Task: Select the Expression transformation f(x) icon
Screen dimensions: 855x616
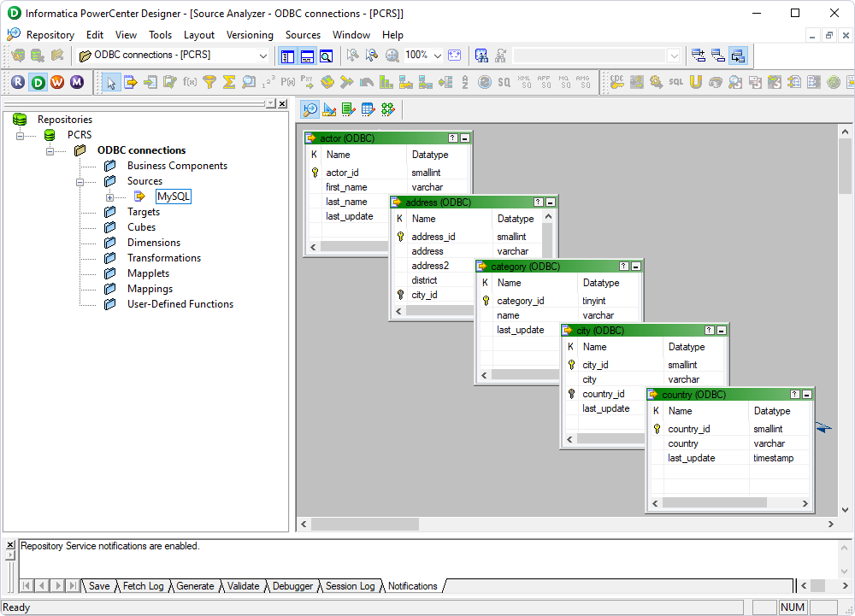Action: (190, 82)
